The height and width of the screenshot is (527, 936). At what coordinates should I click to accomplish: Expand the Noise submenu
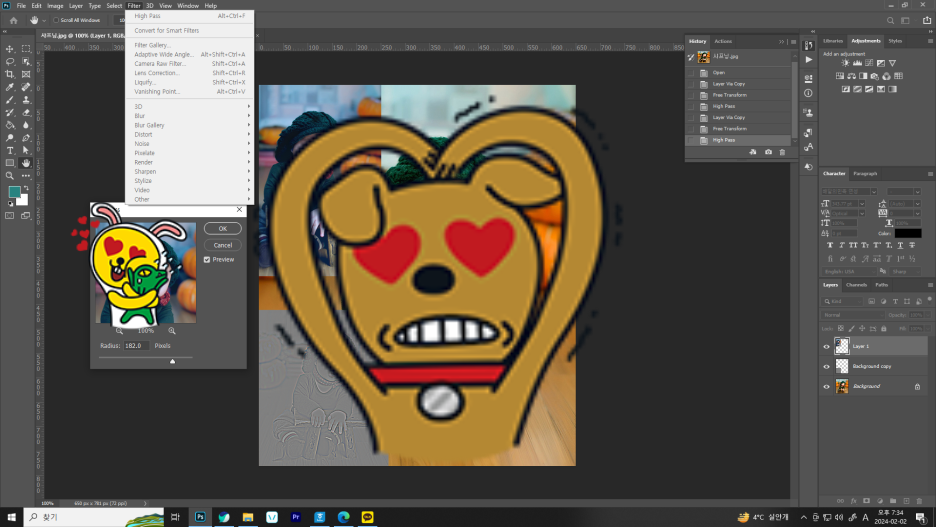click(189, 144)
